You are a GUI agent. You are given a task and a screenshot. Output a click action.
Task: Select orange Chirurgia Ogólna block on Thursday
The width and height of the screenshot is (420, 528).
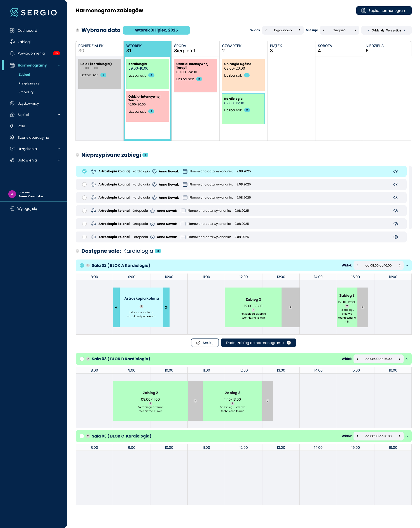click(243, 75)
